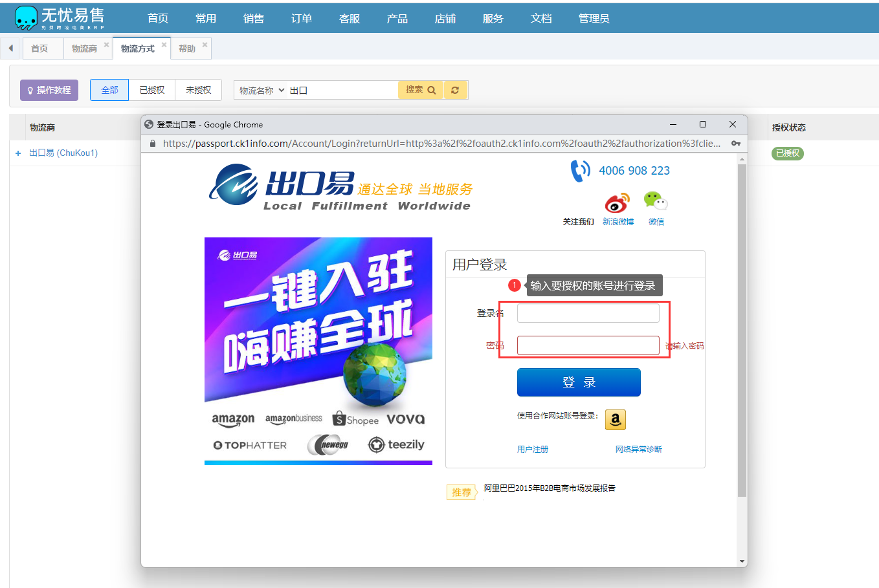Click the 搜索 search button
Image resolution: width=879 pixels, height=588 pixels.
pos(421,90)
